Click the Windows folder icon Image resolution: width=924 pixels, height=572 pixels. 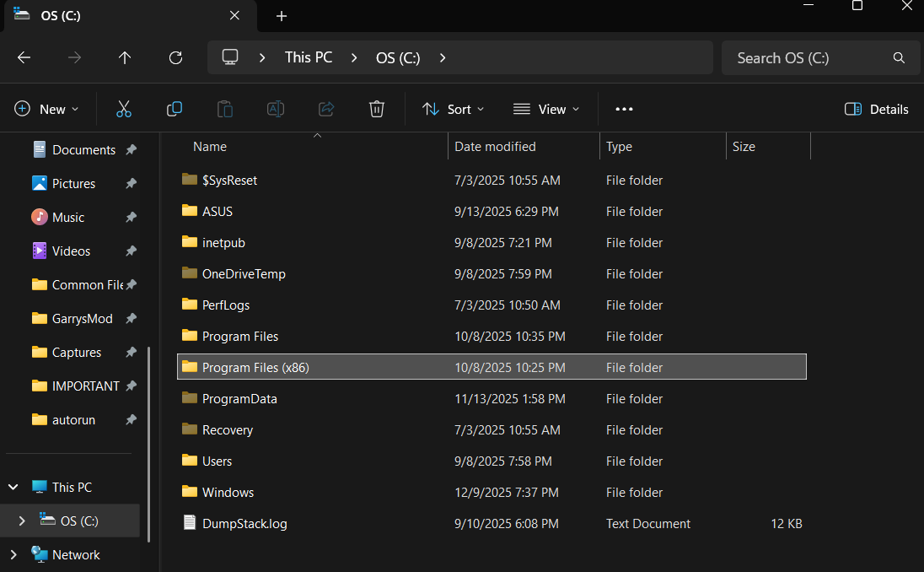190,491
